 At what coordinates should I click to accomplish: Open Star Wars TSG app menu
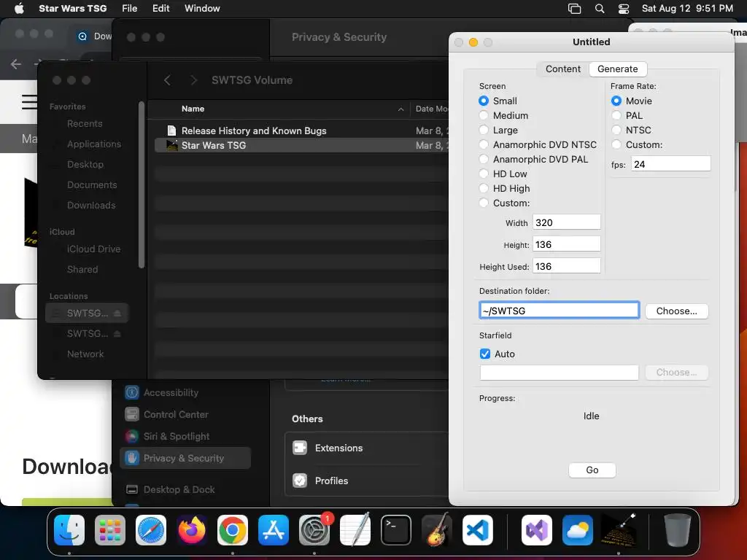pyautogui.click(x=72, y=8)
